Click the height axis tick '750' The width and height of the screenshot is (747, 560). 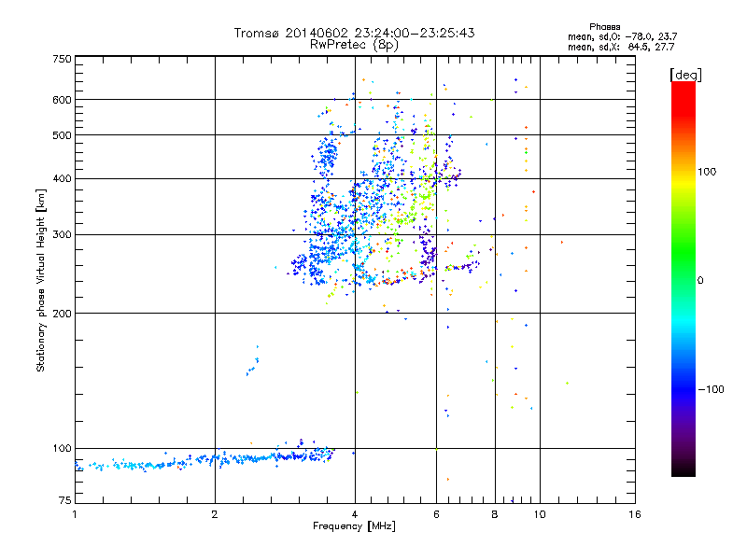coord(62,59)
